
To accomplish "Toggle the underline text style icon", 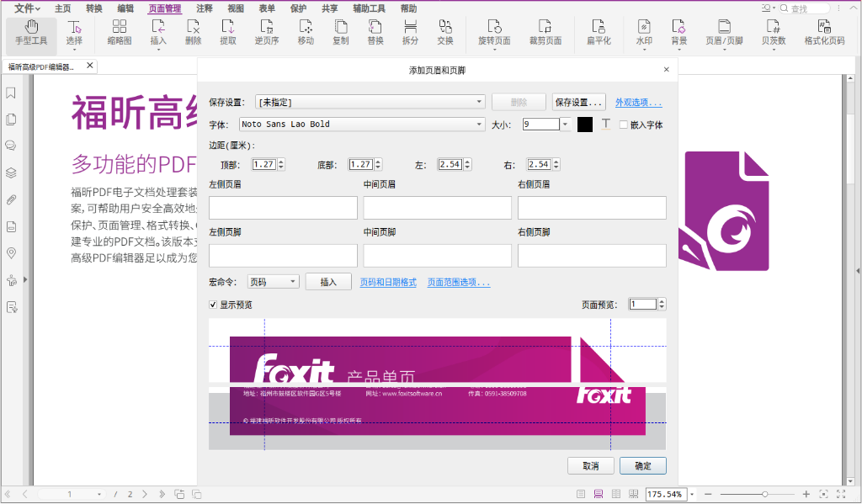I will [x=606, y=125].
